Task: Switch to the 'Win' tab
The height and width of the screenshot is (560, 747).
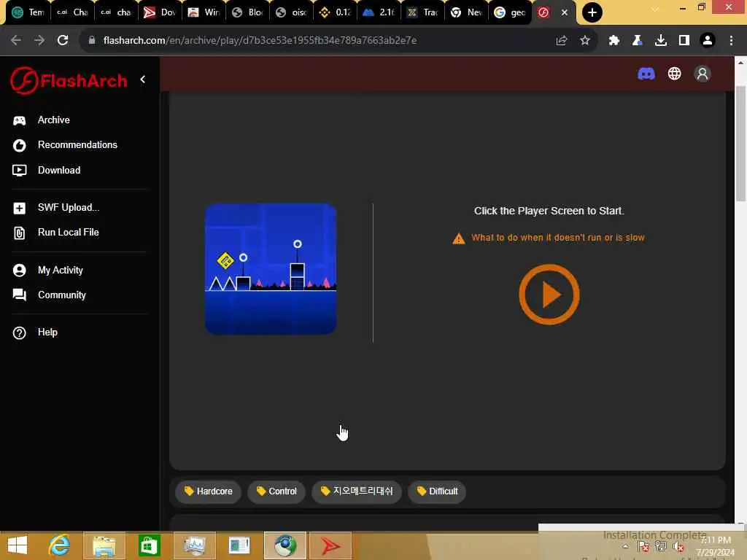Action: [204, 13]
